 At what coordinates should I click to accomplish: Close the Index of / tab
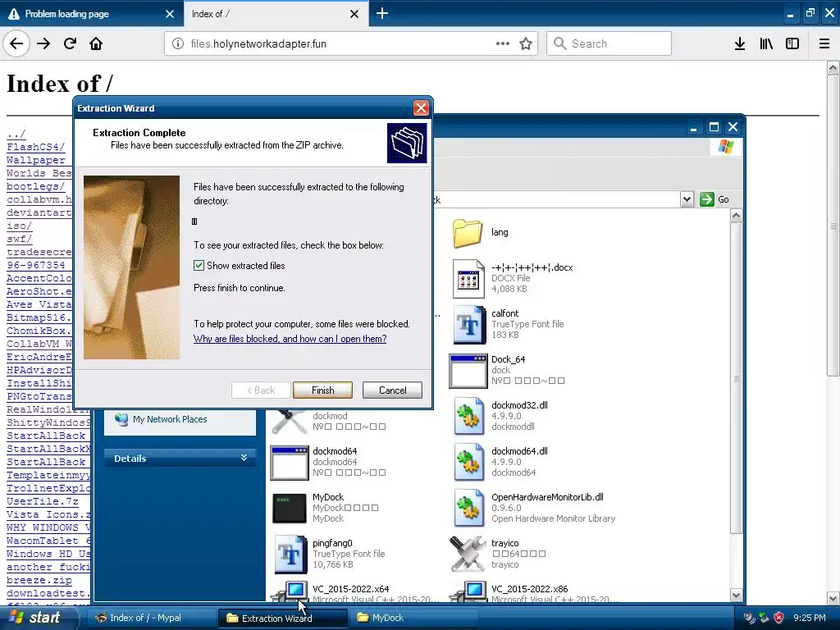coord(354,14)
